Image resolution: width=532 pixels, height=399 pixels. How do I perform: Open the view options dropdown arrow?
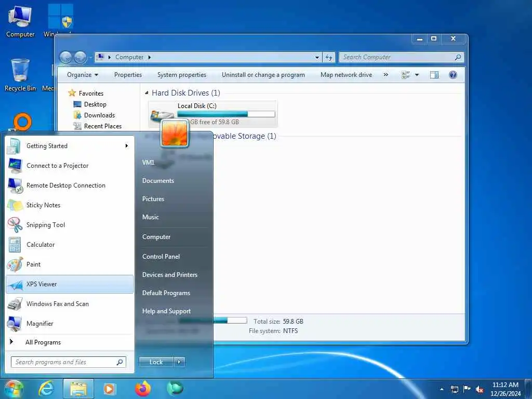[x=417, y=75]
